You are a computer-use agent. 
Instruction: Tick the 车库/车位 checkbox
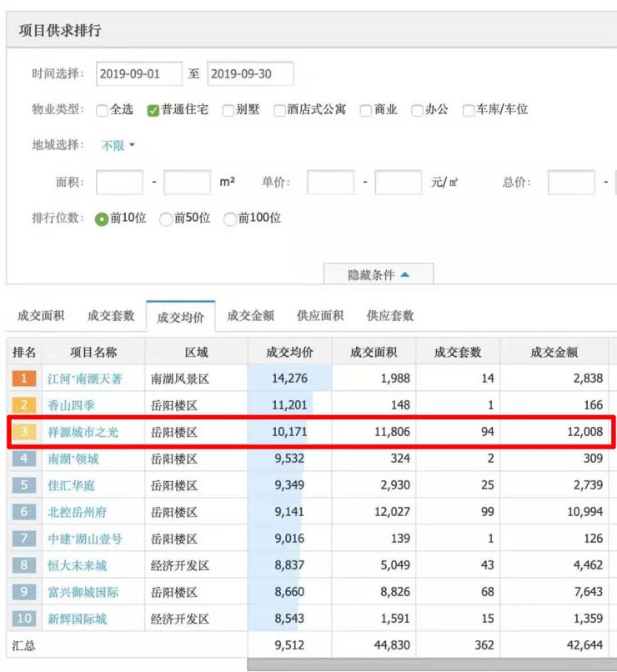pos(469,110)
